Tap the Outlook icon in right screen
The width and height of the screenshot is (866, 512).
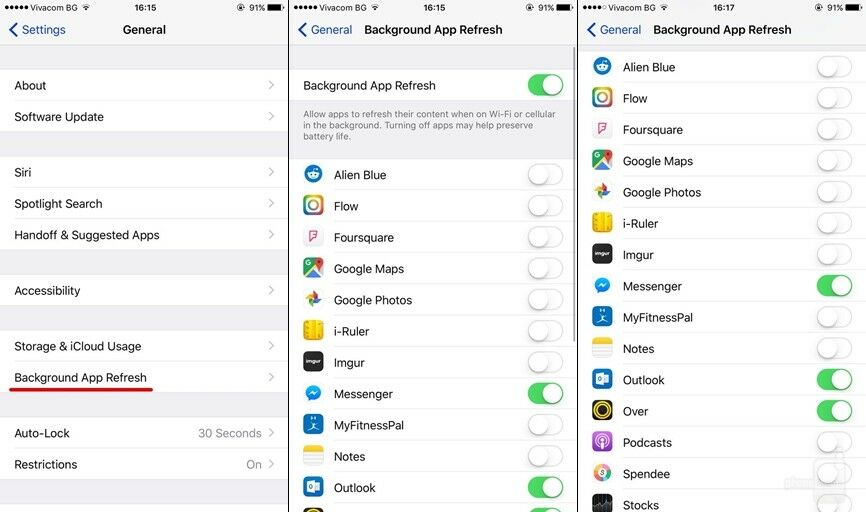tap(602, 379)
